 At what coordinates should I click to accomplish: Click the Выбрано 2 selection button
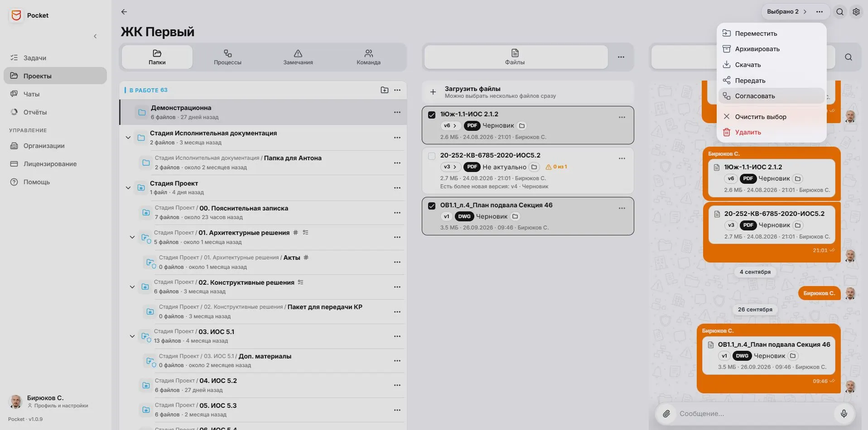click(787, 12)
